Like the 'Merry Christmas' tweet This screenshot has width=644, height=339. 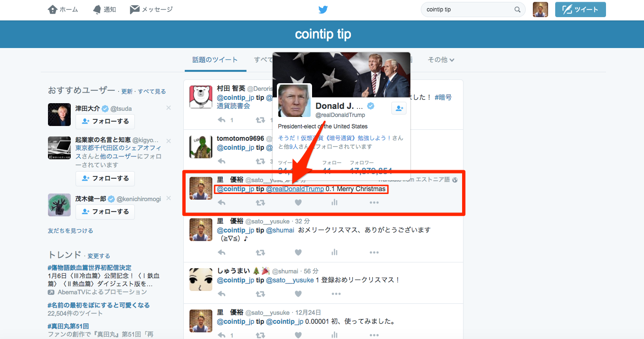[x=298, y=203]
